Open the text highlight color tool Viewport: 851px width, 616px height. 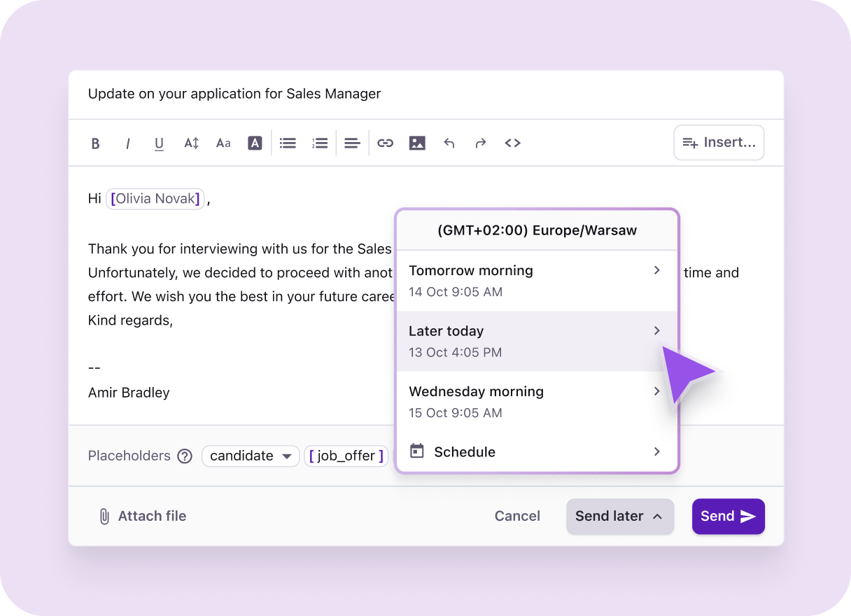255,143
